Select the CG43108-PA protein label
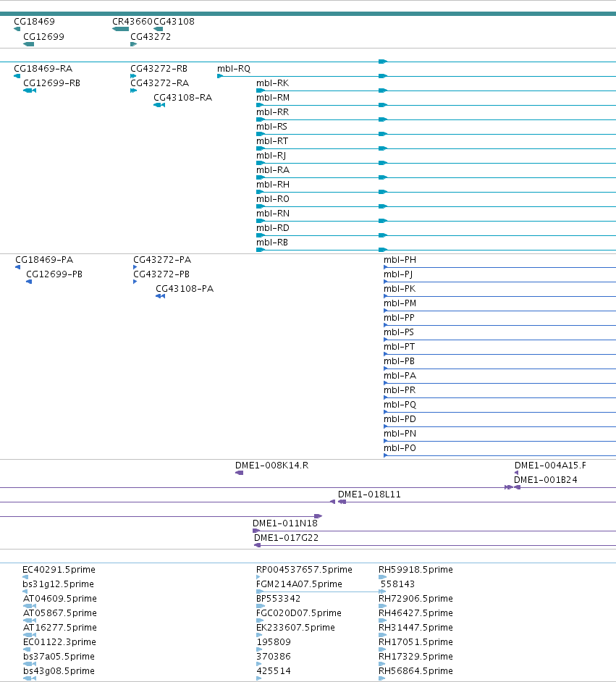Screen dimensions: 616x682 pyautogui.click(x=185, y=288)
